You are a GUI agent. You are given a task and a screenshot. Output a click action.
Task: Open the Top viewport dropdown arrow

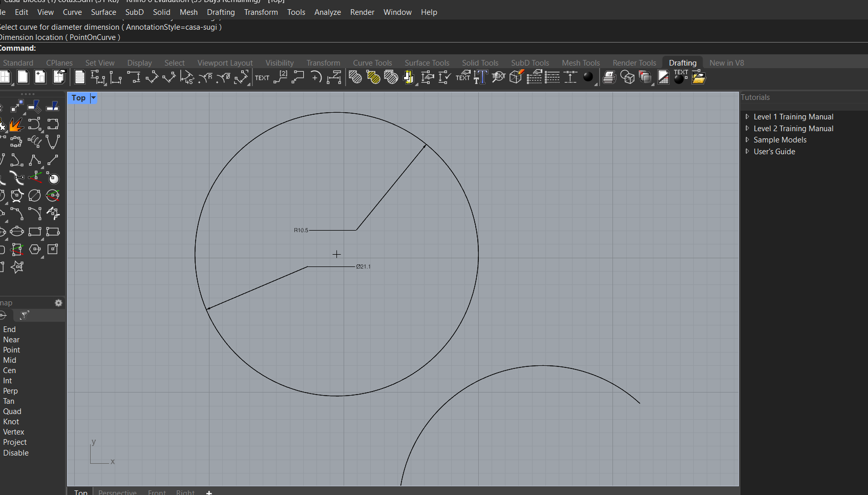pyautogui.click(x=93, y=98)
